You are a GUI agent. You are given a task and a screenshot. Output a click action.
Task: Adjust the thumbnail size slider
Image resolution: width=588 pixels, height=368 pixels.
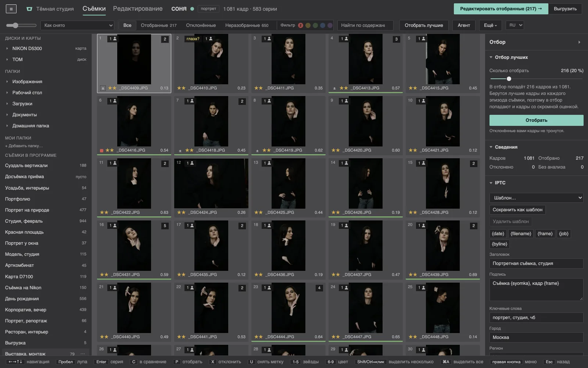pos(21,25)
